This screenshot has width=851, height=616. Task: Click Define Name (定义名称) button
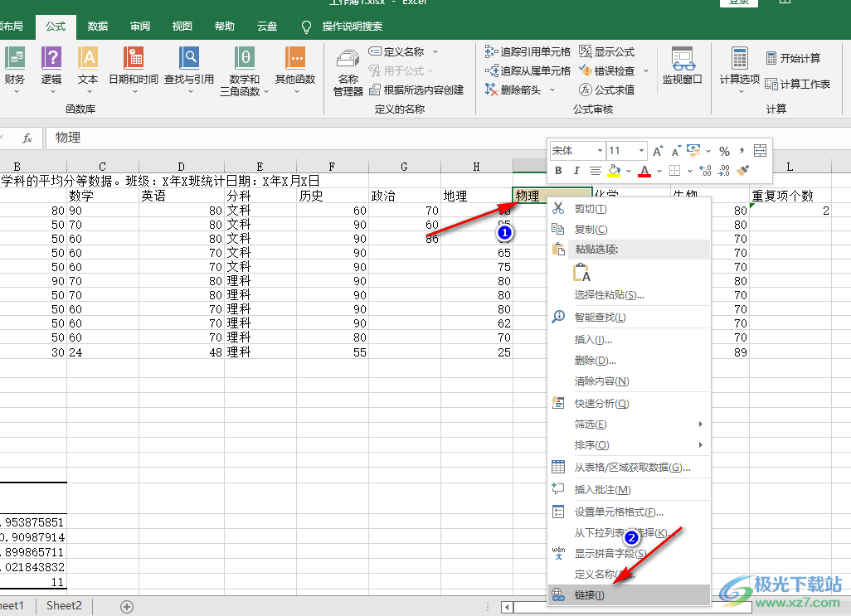click(396, 51)
